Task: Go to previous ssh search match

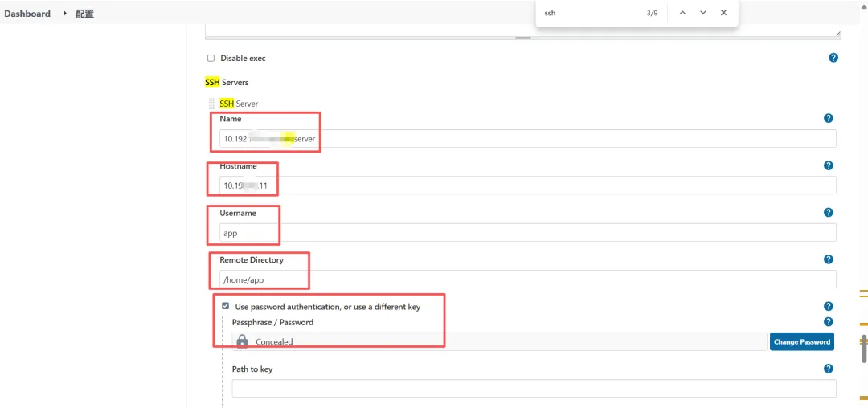Action: click(x=682, y=13)
